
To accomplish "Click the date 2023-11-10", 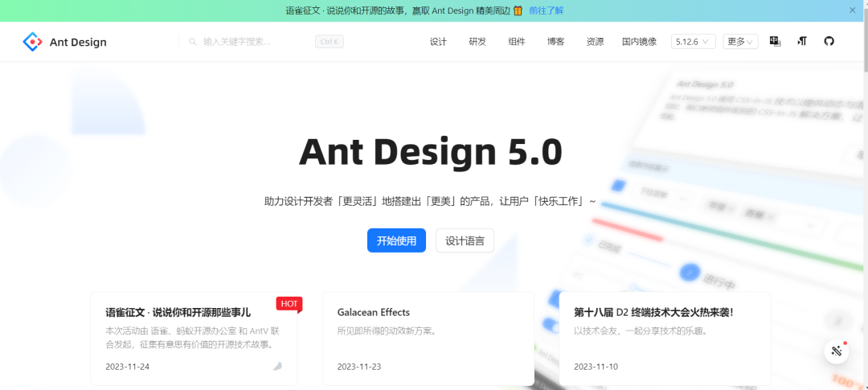I will [596, 367].
